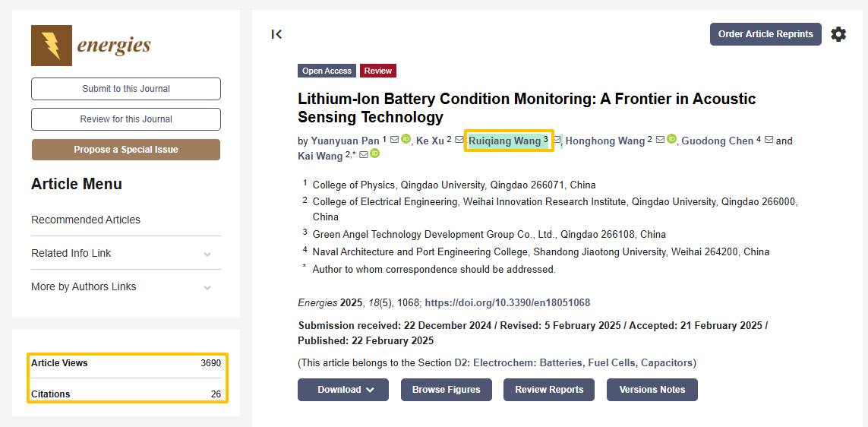Expand More by Authors Links section

click(x=207, y=287)
